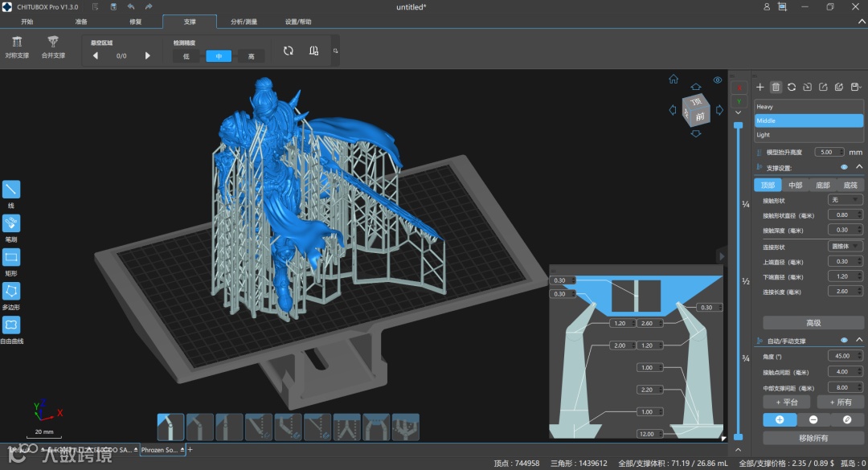Open the contact shape (接触形状) dropdown
The width and height of the screenshot is (868, 470).
coord(845,200)
